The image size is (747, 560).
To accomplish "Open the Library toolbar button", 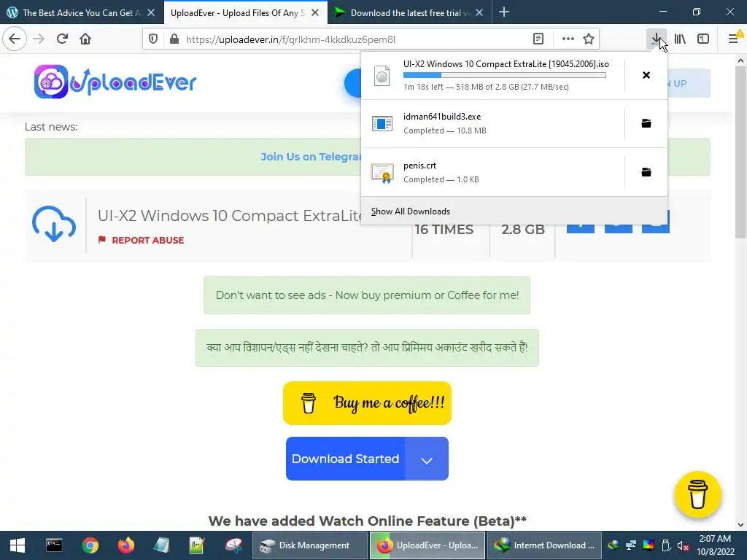I will 680,39.
